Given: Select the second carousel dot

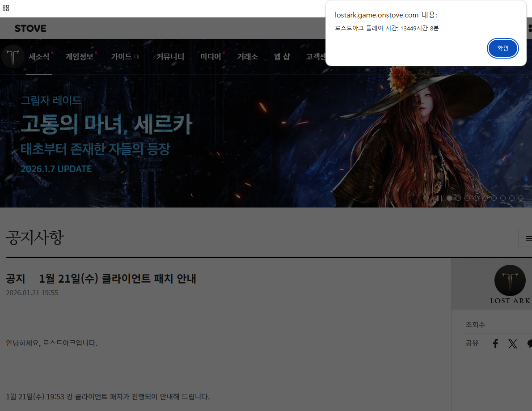Looking at the screenshot, I should [458, 198].
